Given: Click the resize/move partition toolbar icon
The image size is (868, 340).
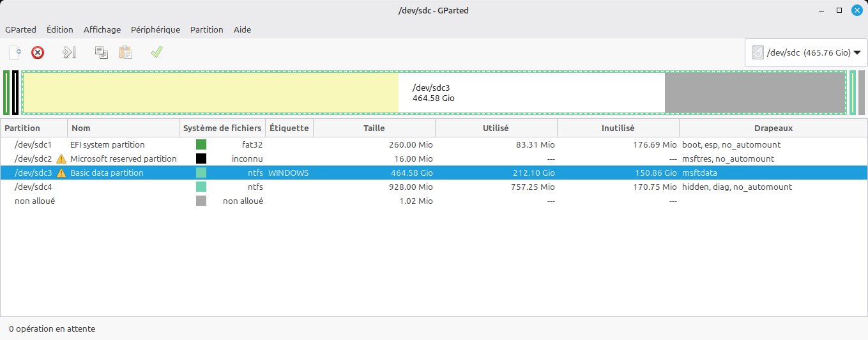Looking at the screenshot, I should pos(69,52).
